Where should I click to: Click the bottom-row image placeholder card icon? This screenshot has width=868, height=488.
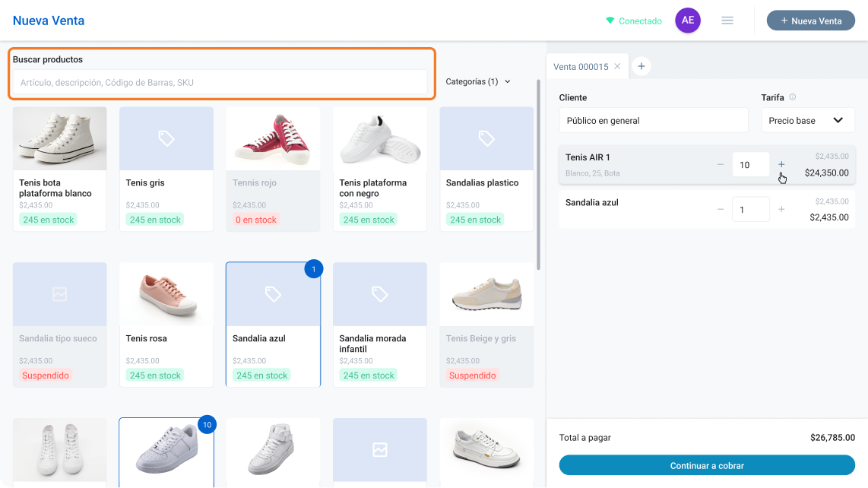pyautogui.click(x=380, y=450)
